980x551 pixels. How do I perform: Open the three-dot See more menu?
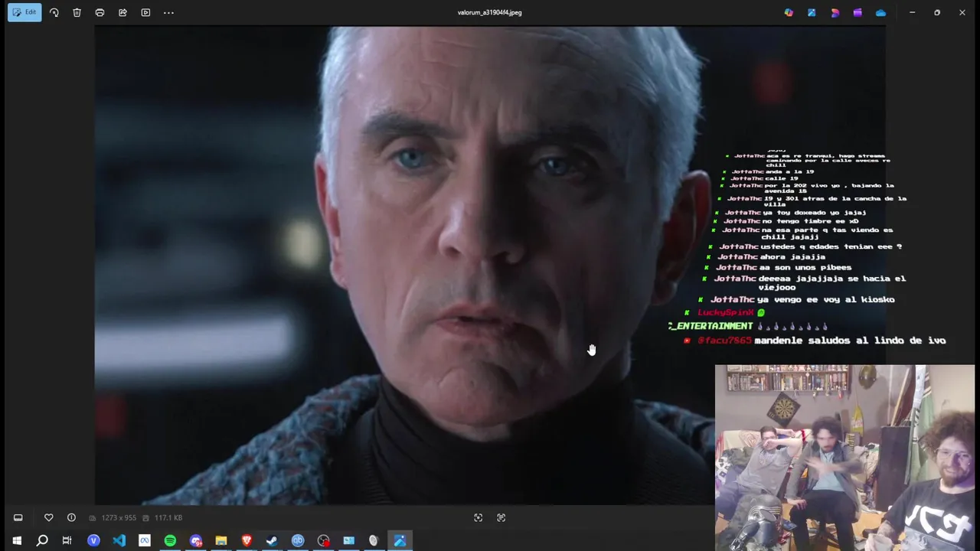pos(168,12)
